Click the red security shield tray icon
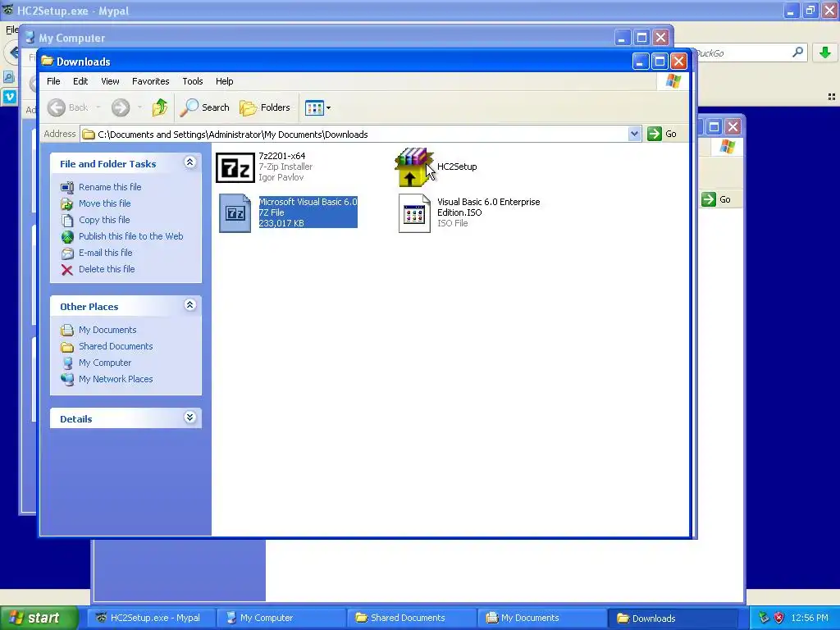 [x=779, y=619]
